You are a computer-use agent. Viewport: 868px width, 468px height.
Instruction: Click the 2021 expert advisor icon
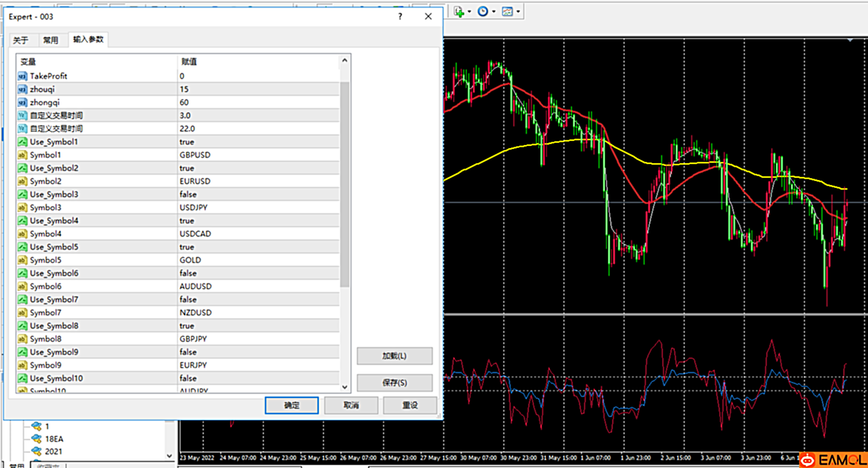click(36, 451)
